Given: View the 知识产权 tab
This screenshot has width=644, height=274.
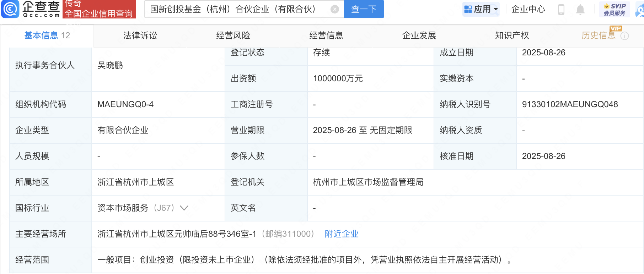Looking at the screenshot, I should pyautogui.click(x=512, y=35).
